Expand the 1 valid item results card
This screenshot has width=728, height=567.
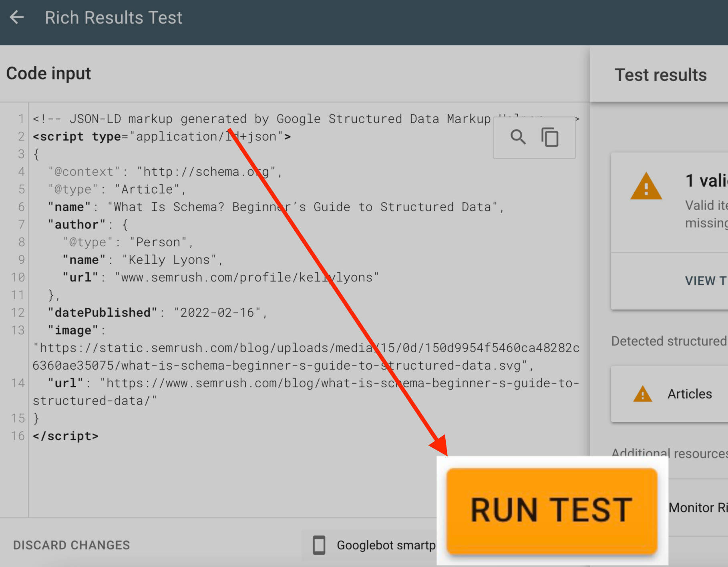(681, 200)
